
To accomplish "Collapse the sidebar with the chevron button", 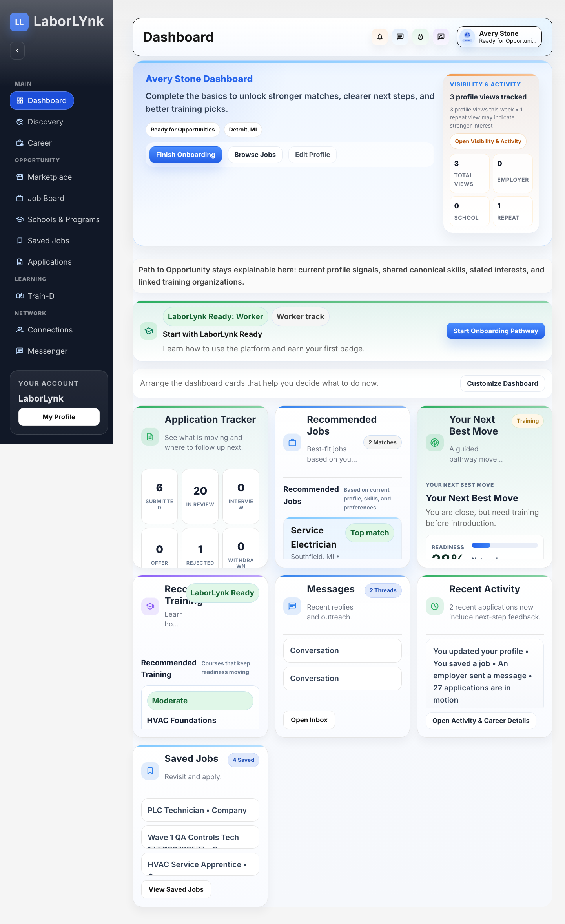I will pyautogui.click(x=17, y=51).
